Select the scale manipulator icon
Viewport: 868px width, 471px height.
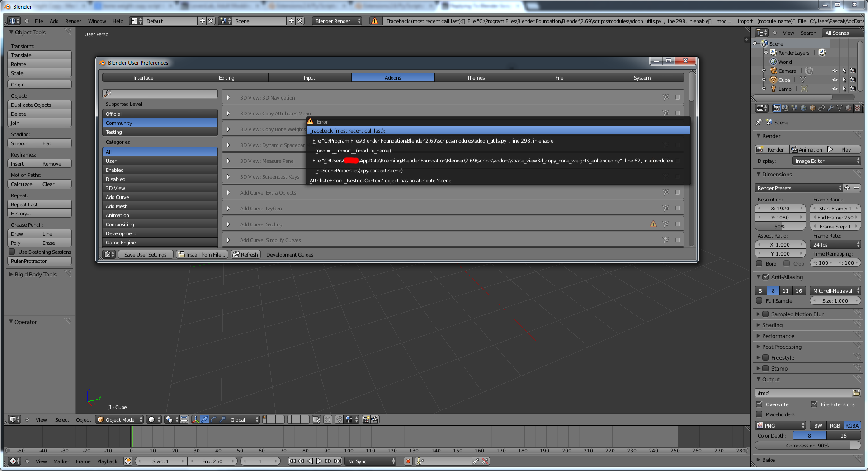pyautogui.click(x=222, y=419)
